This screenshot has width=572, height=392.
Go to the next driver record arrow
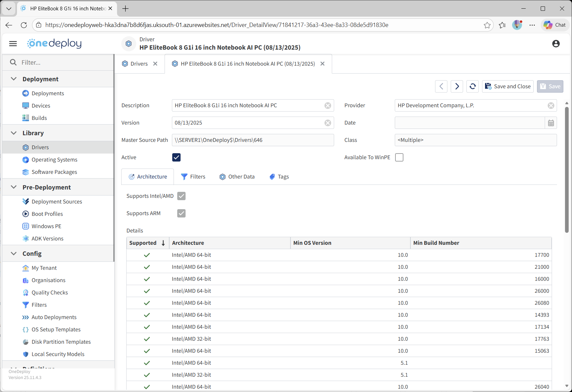point(457,86)
